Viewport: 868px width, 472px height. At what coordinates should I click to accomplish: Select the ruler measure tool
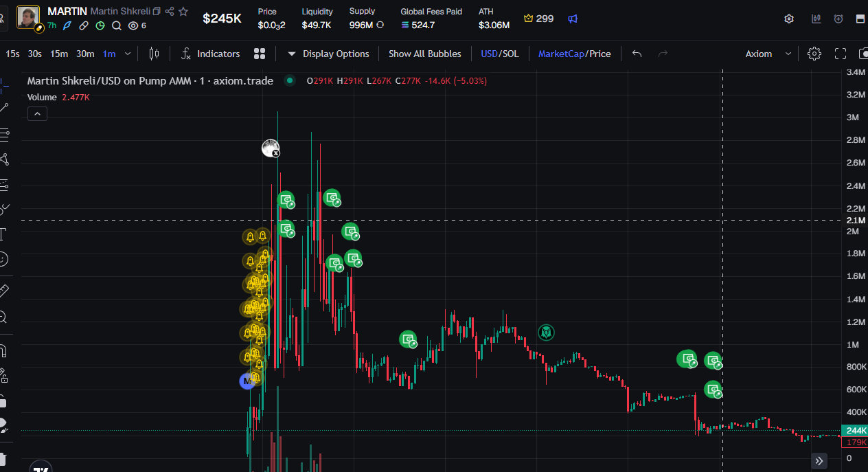pyautogui.click(x=3, y=291)
